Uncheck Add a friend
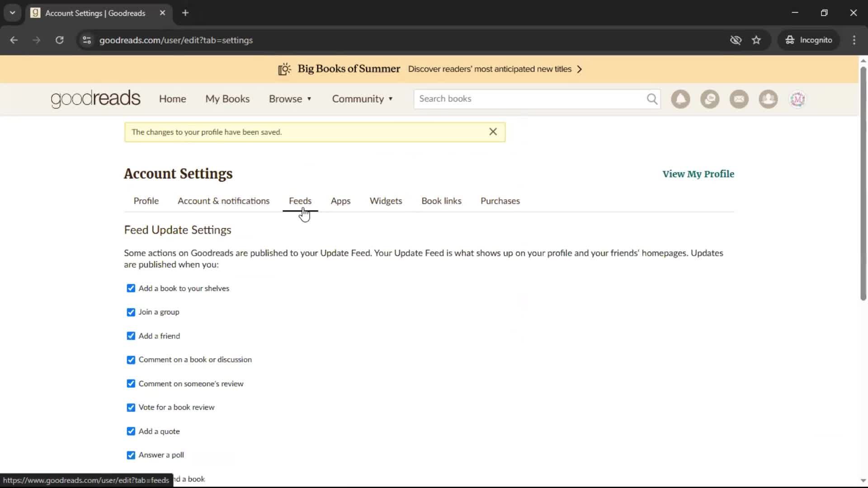 131,336
